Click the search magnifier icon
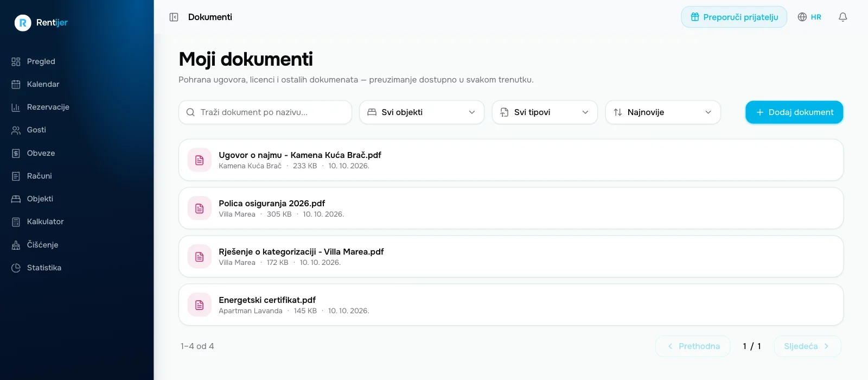Screen dimensions: 868x380 tap(190, 112)
